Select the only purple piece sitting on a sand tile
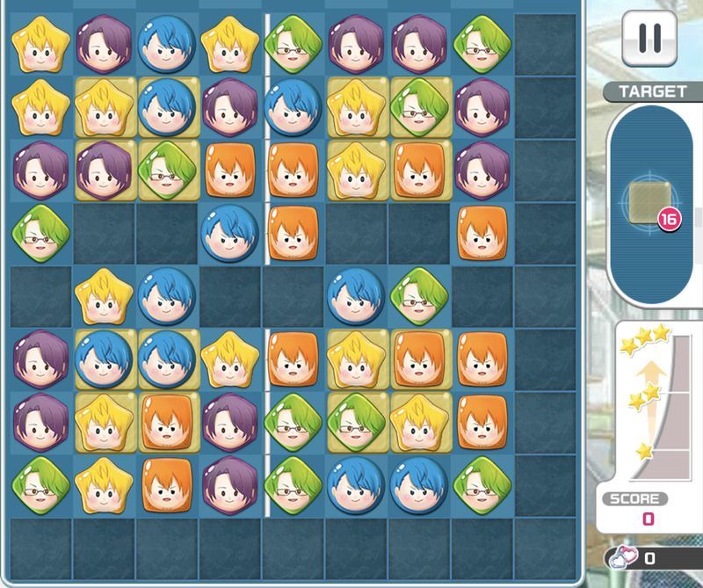The height and width of the screenshot is (588, 703). [104, 171]
